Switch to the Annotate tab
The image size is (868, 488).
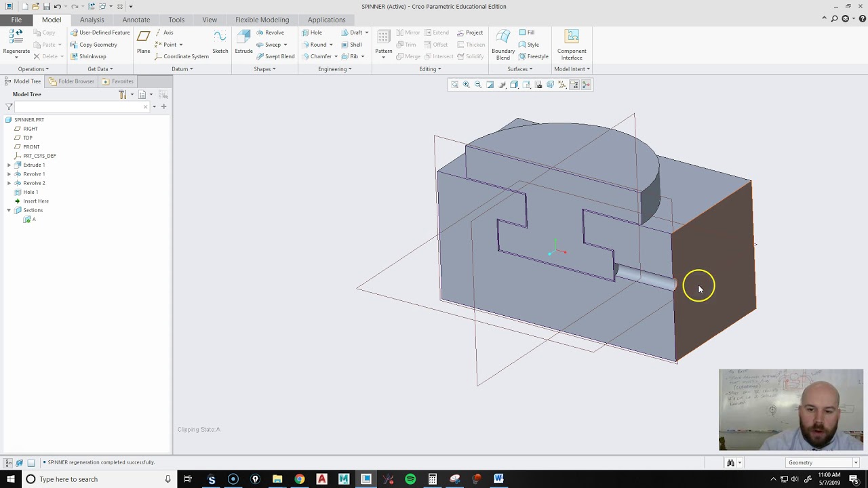click(x=136, y=20)
